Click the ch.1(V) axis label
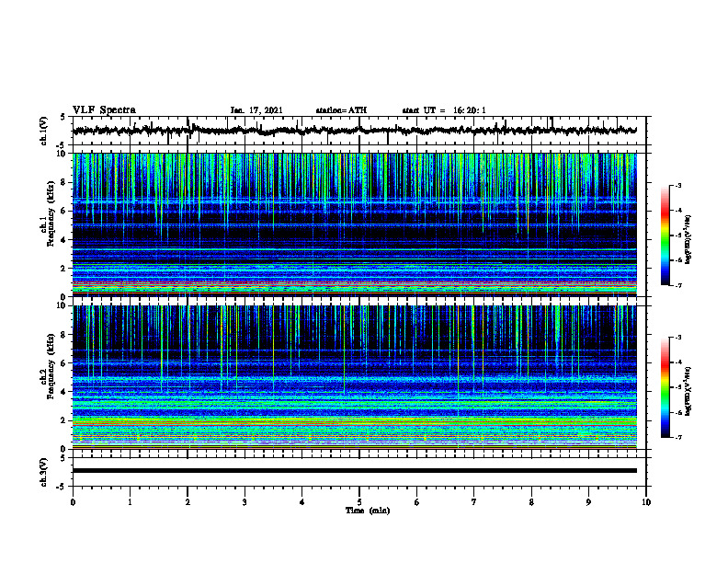728x563 pixels. tap(44, 131)
